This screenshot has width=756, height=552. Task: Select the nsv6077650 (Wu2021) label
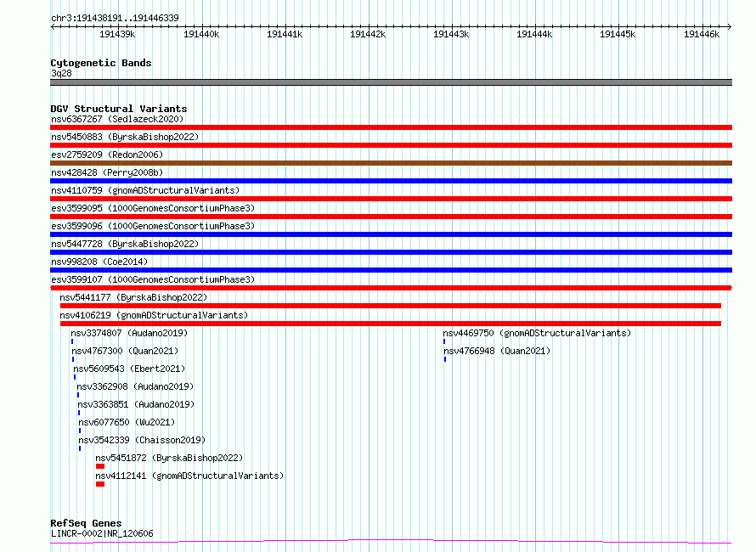[x=127, y=422]
